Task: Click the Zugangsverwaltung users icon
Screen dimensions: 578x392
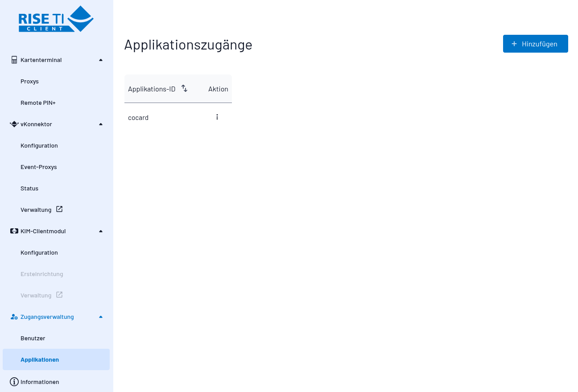Action: pos(14,317)
